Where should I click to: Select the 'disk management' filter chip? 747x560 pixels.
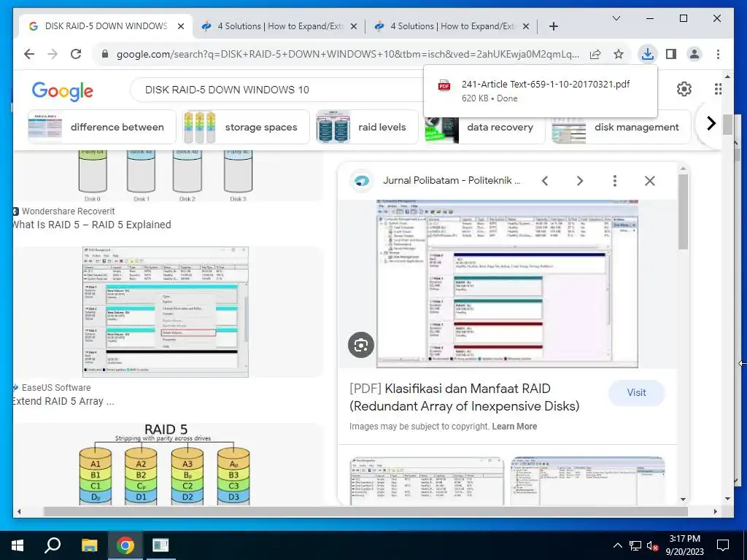(621, 127)
